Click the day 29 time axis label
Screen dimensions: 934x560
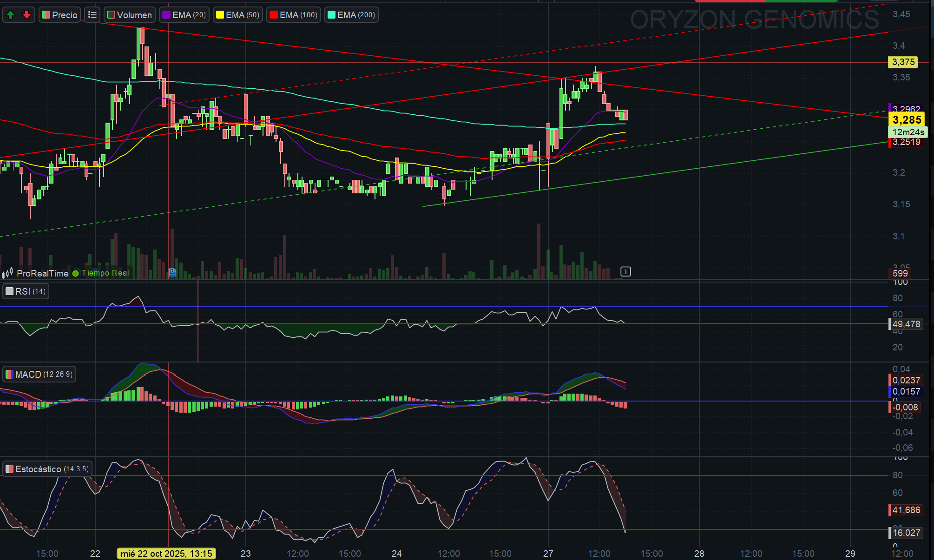pos(850,553)
